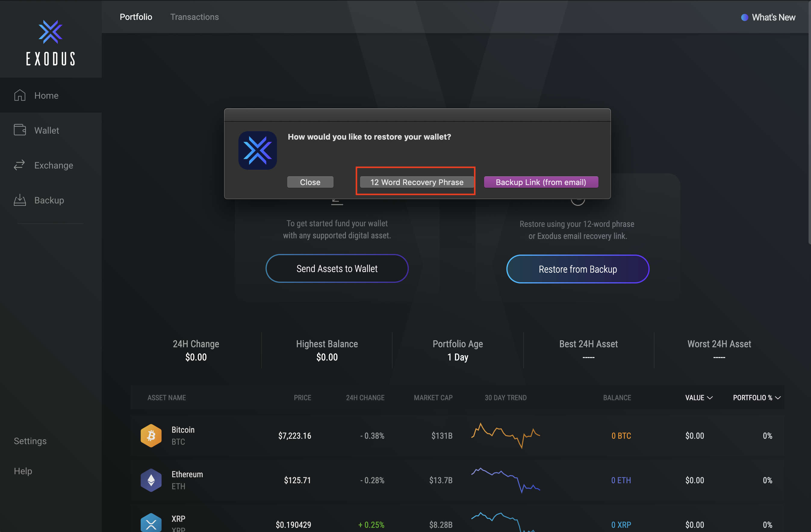Open Help in sidebar

coord(23,471)
